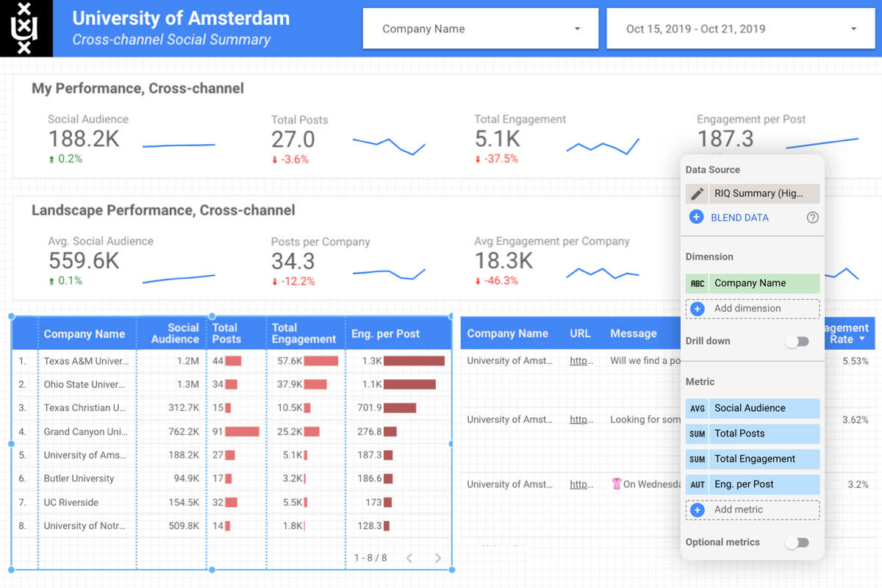Click the Texas A&M Univer... row name
The image size is (882, 588).
coord(86,361)
